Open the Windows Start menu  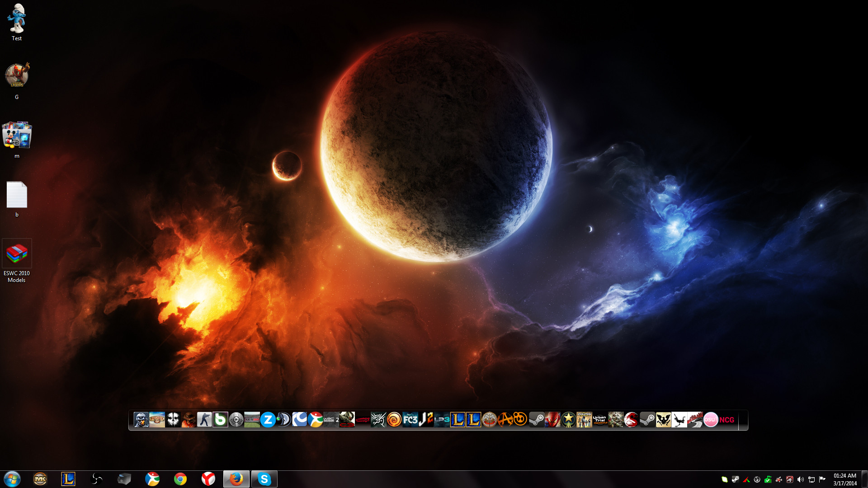coord(12,479)
